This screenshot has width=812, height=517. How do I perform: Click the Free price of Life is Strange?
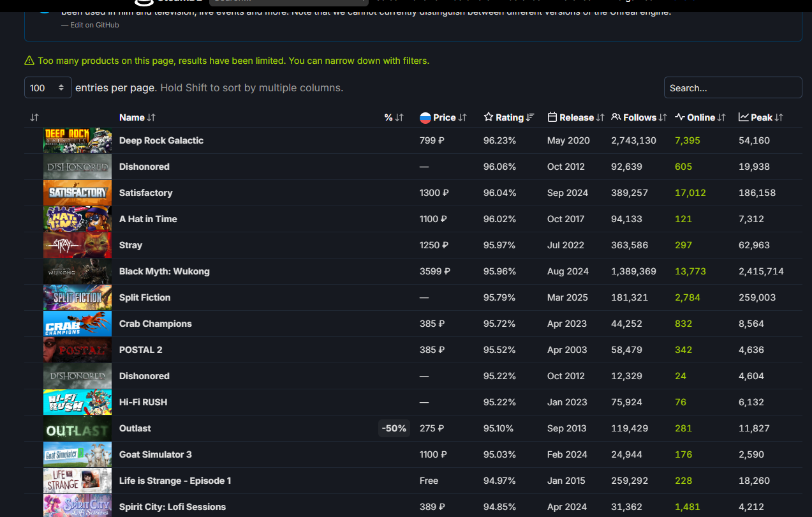(429, 481)
